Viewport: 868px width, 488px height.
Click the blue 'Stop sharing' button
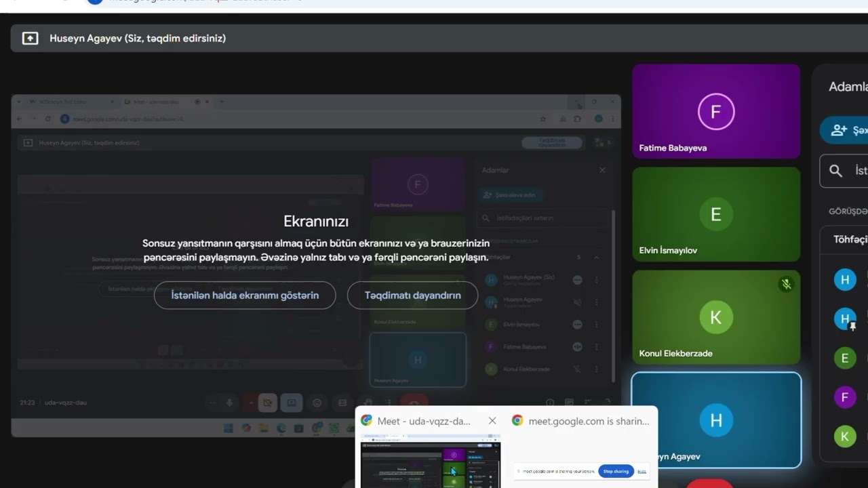pyautogui.click(x=616, y=471)
